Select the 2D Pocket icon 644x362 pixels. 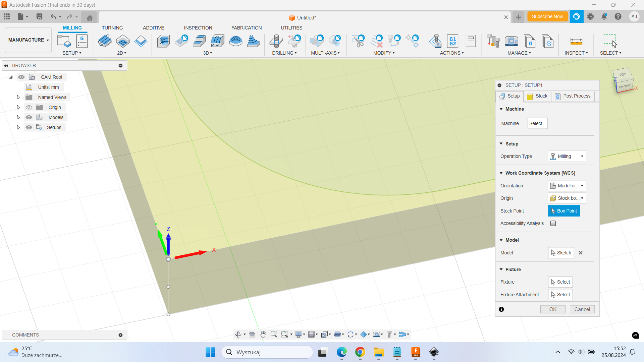point(123,41)
